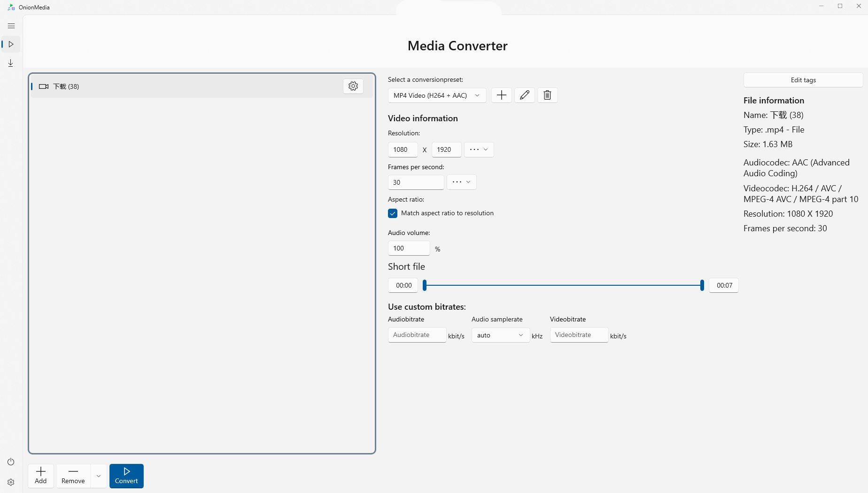The height and width of the screenshot is (493, 868).
Task: Click the Edit tags button
Action: point(803,80)
